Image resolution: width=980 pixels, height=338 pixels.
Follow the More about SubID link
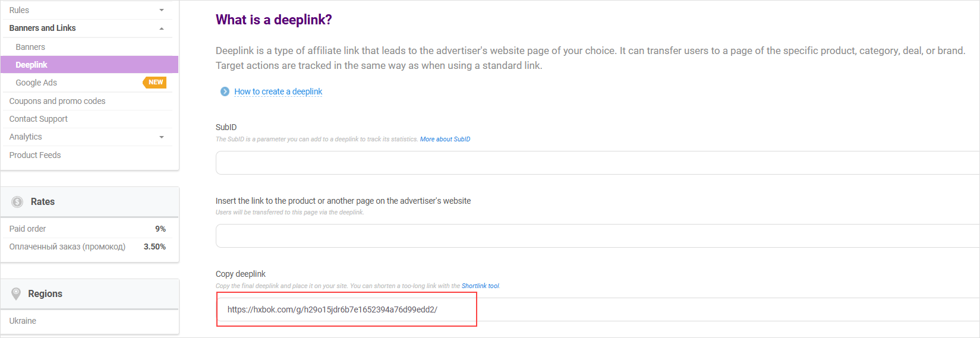(445, 139)
